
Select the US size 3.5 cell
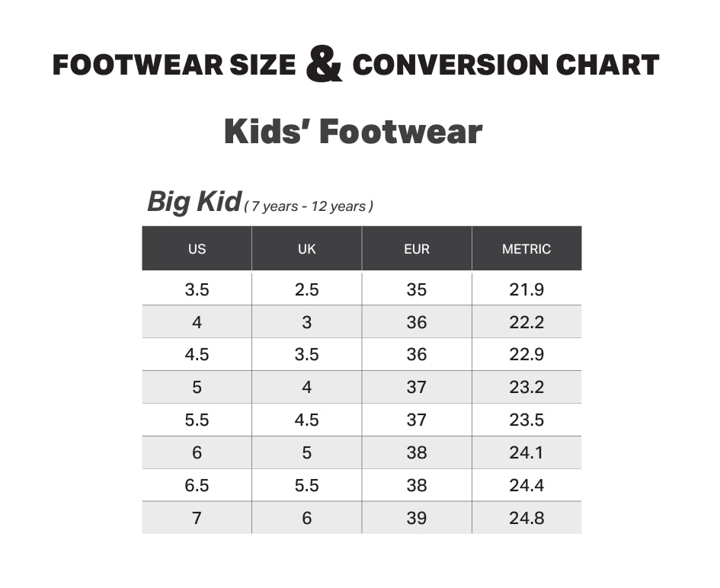click(x=197, y=289)
